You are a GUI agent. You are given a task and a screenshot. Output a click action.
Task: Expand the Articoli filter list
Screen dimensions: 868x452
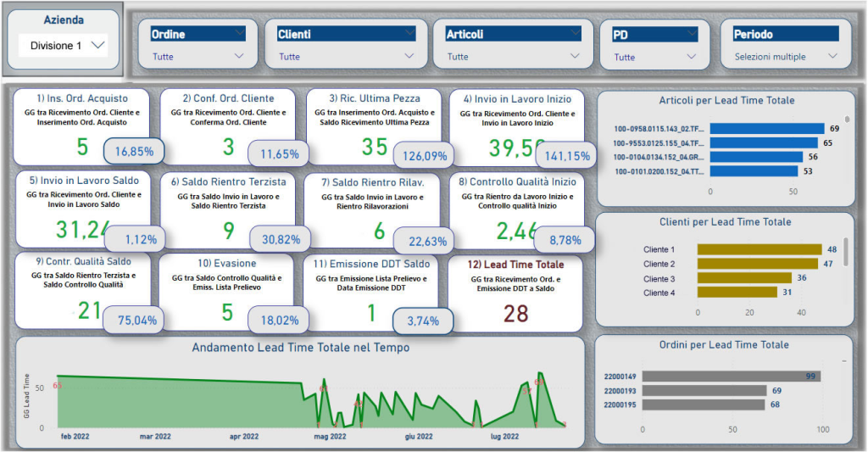click(576, 57)
